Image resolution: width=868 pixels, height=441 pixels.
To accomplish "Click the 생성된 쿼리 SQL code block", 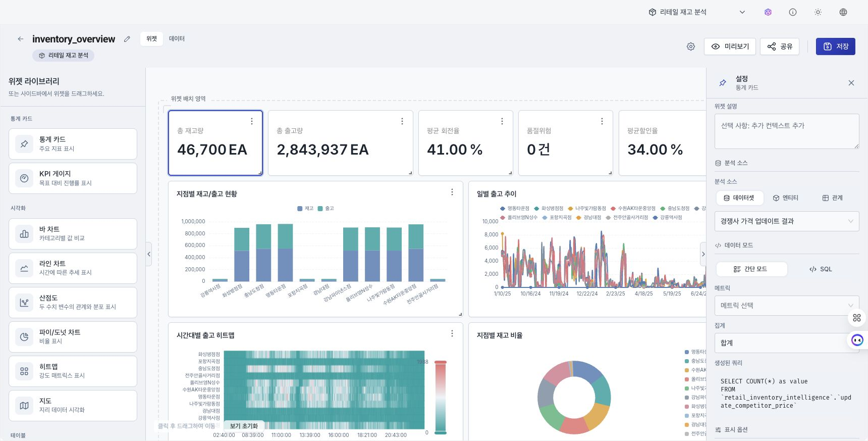I will pyautogui.click(x=787, y=394).
